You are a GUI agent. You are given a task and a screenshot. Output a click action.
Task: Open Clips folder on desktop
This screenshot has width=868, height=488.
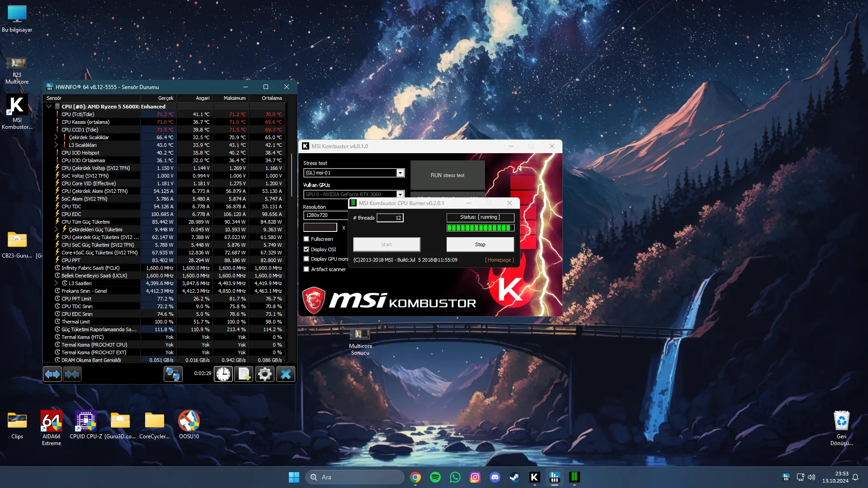[17, 426]
